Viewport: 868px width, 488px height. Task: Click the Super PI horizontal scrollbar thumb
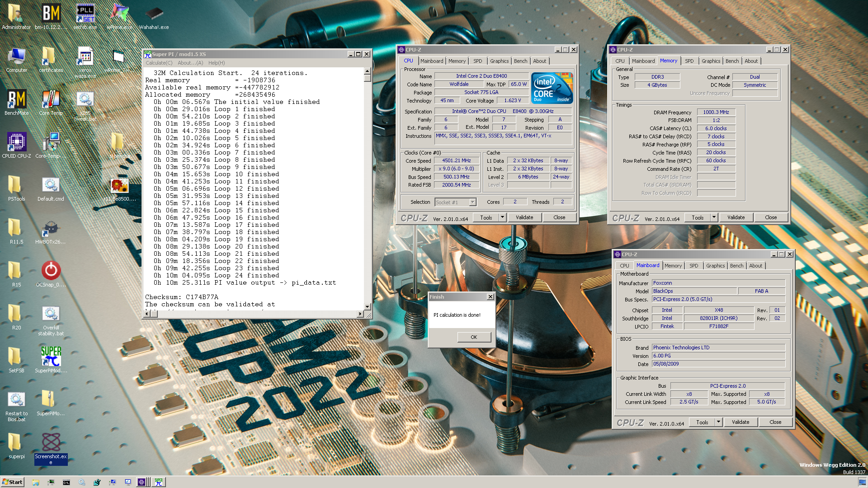pos(154,314)
